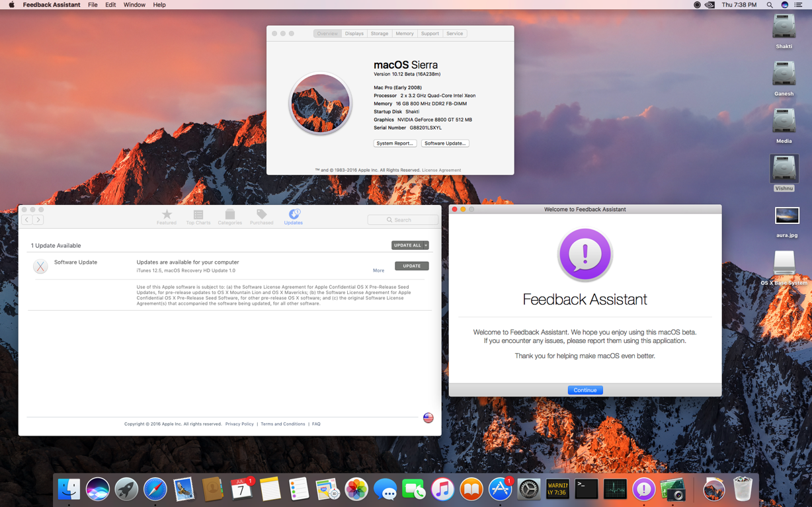Open the Image Capture camera icon in dock
Viewport: 812px width, 507px height.
pos(672,489)
